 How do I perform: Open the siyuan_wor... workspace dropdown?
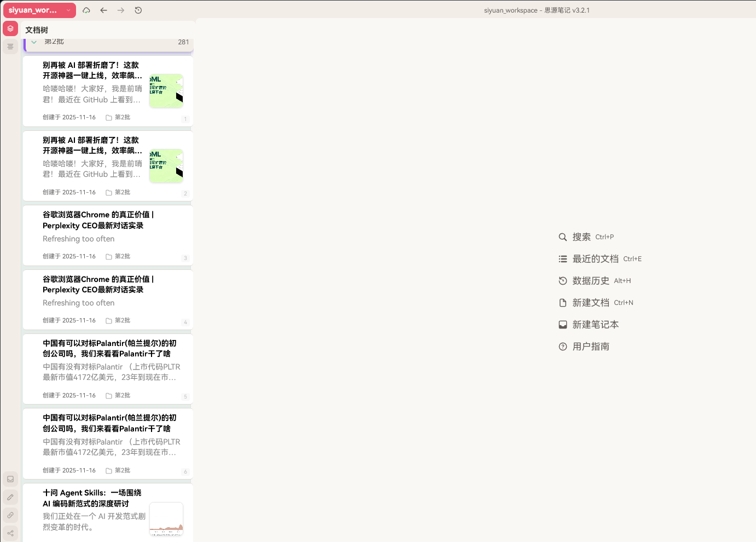coord(39,10)
